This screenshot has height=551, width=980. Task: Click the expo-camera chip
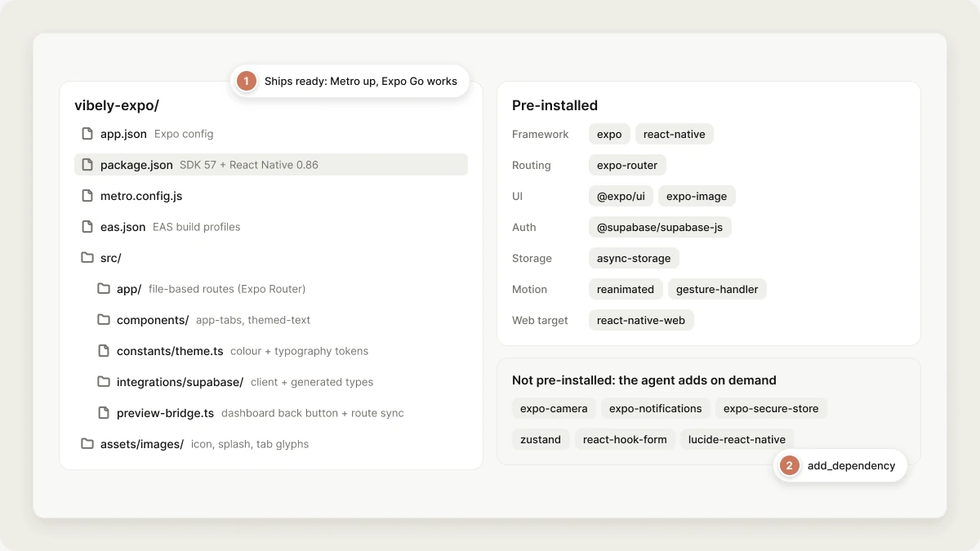point(554,408)
